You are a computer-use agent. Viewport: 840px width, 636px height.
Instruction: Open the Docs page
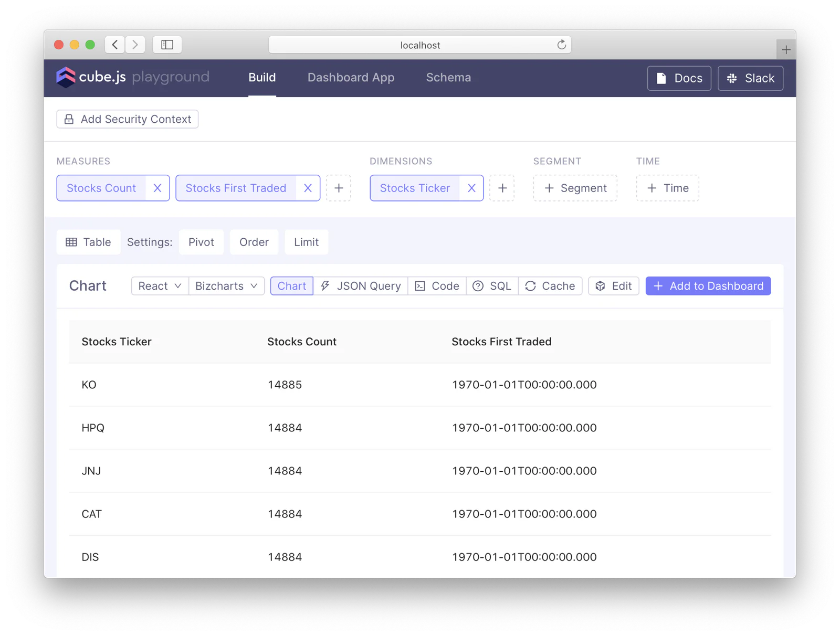(x=679, y=78)
